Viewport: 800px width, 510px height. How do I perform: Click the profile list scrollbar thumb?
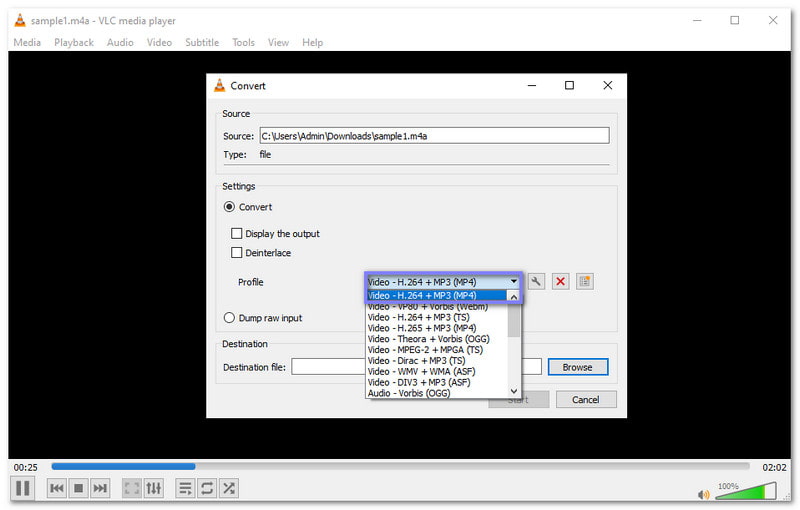[x=514, y=321]
